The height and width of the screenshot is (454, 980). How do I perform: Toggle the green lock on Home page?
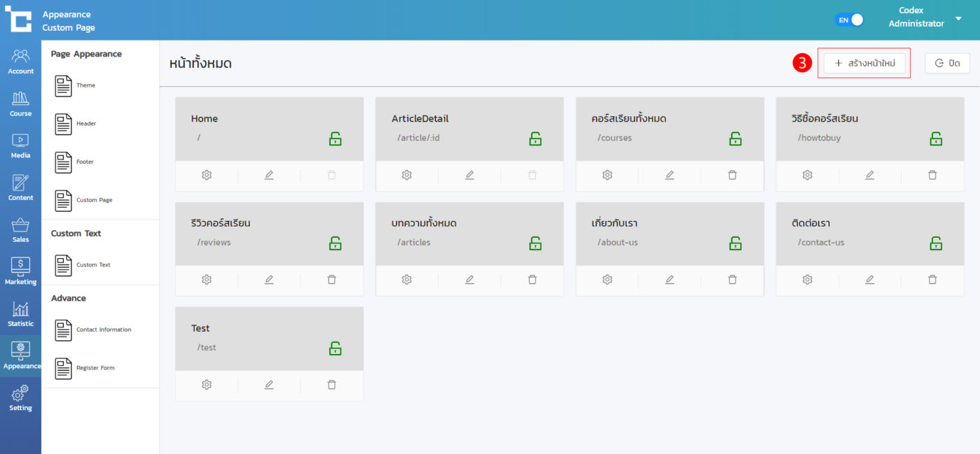point(335,139)
